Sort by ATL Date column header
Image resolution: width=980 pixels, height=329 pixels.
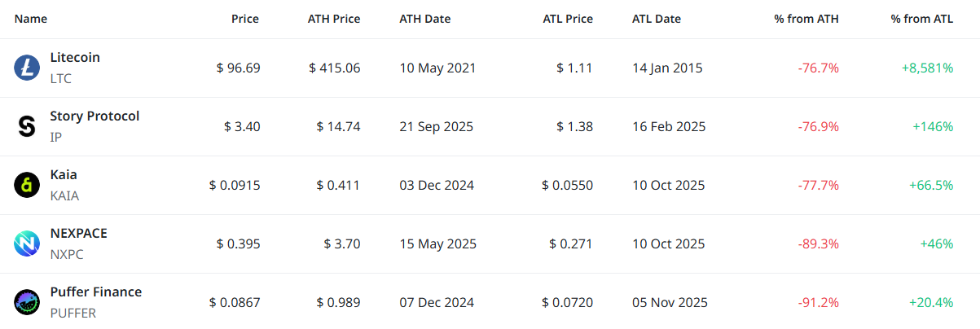point(657,19)
